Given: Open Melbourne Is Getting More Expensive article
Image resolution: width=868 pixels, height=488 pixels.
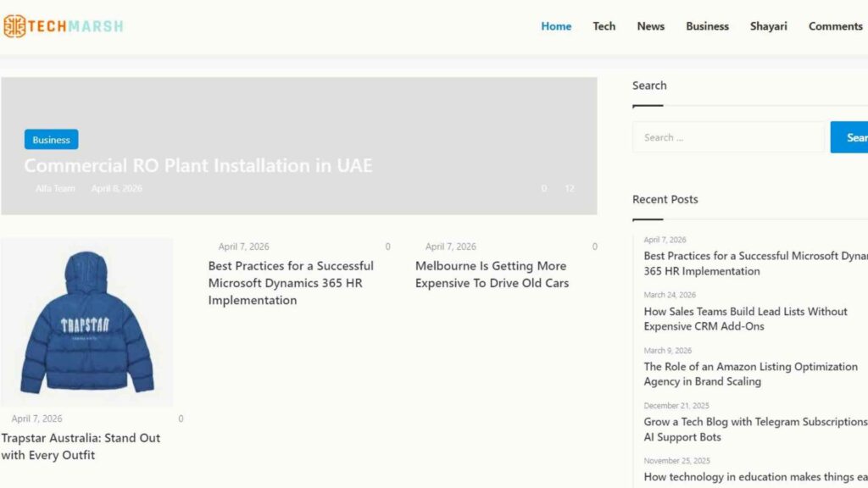Looking at the screenshot, I should pyautogui.click(x=492, y=274).
